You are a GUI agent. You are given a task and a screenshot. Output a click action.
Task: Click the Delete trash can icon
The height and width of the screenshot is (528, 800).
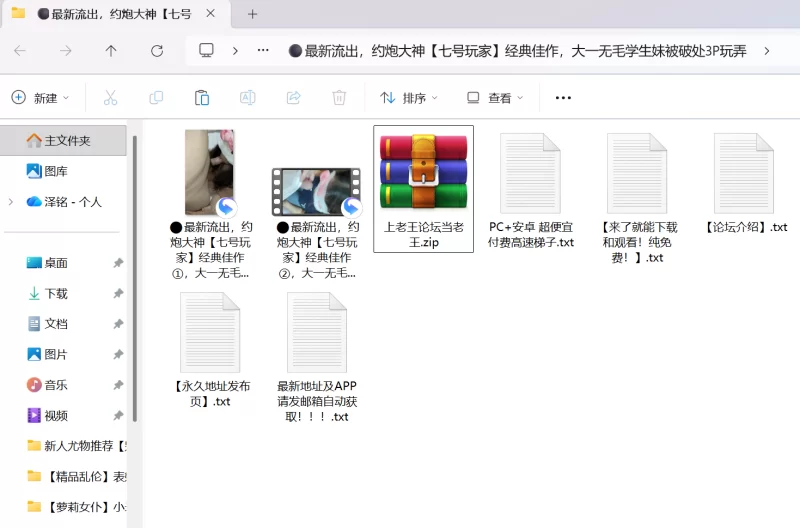[339, 98]
